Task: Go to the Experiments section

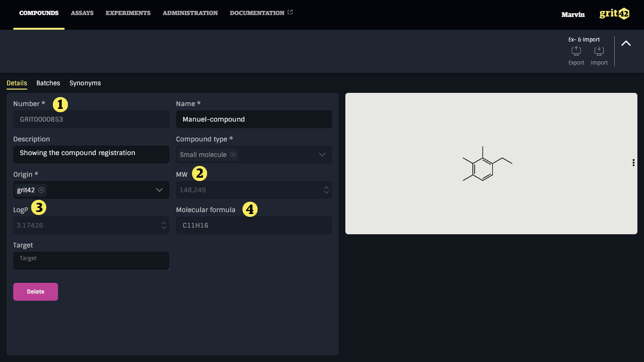Action: (128, 13)
